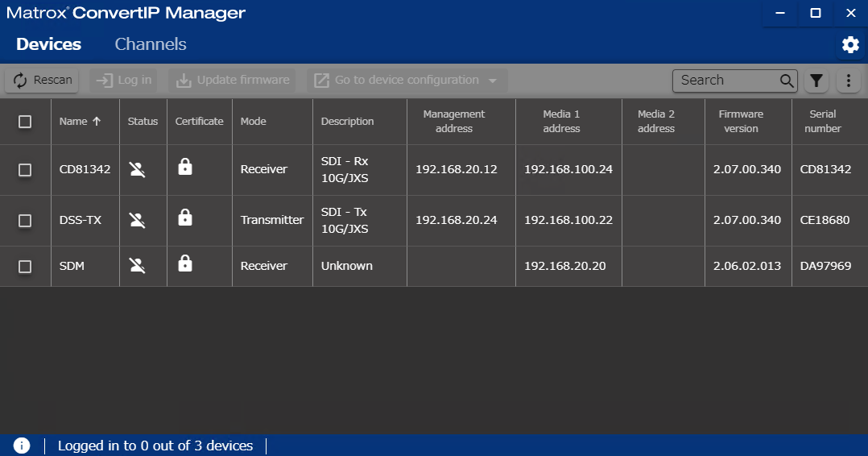Image resolution: width=868 pixels, height=456 pixels.
Task: Sort by Media 1 address column header
Action: pyautogui.click(x=561, y=122)
